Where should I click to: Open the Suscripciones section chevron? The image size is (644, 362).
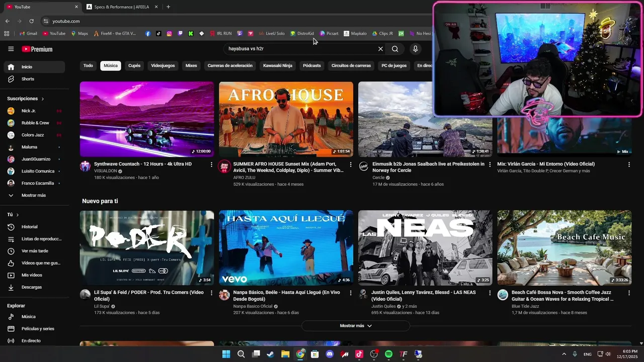(x=43, y=99)
